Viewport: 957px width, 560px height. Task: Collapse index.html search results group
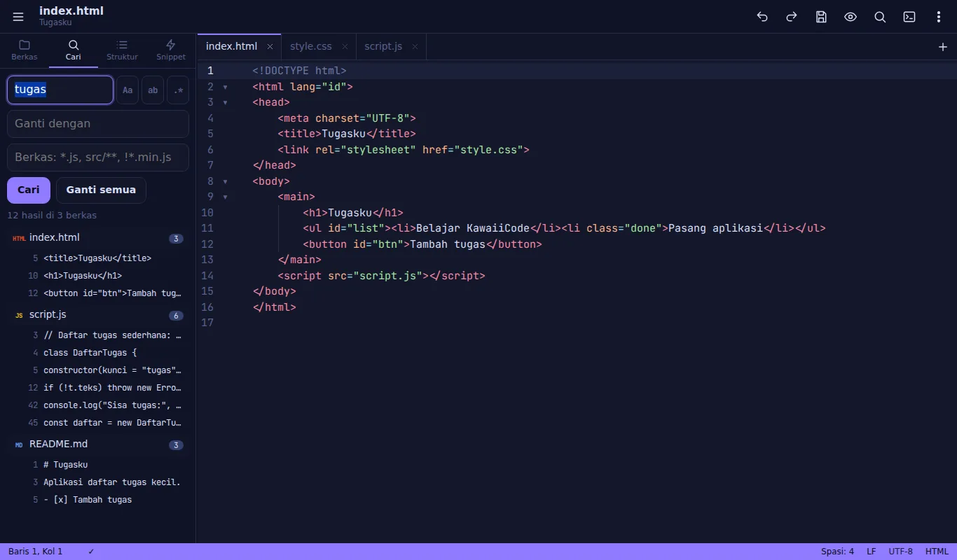[98, 238]
